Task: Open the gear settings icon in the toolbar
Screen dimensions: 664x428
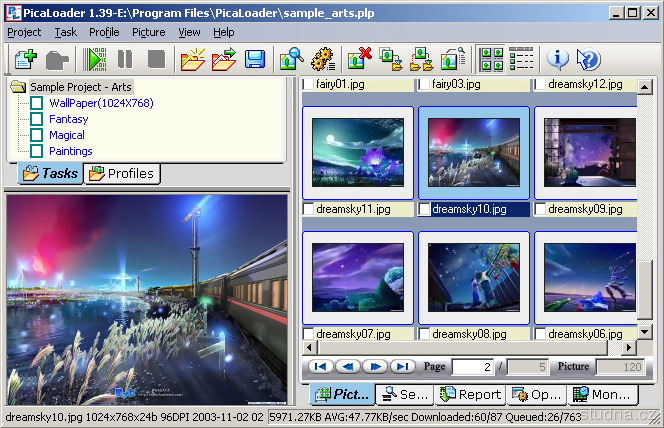Action: pyautogui.click(x=321, y=58)
